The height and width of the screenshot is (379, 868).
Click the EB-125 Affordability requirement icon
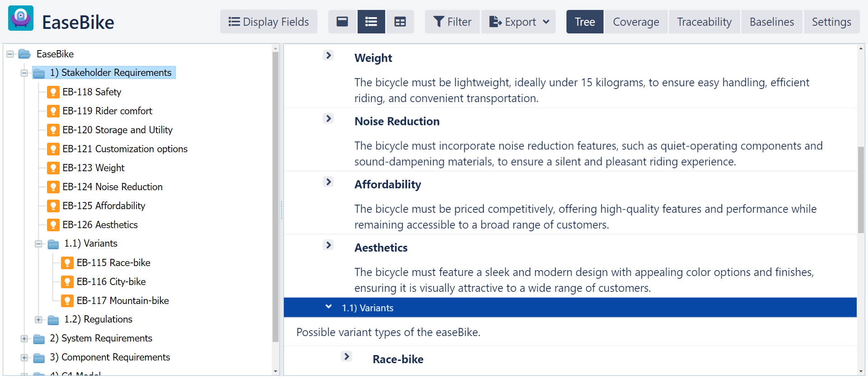53,206
